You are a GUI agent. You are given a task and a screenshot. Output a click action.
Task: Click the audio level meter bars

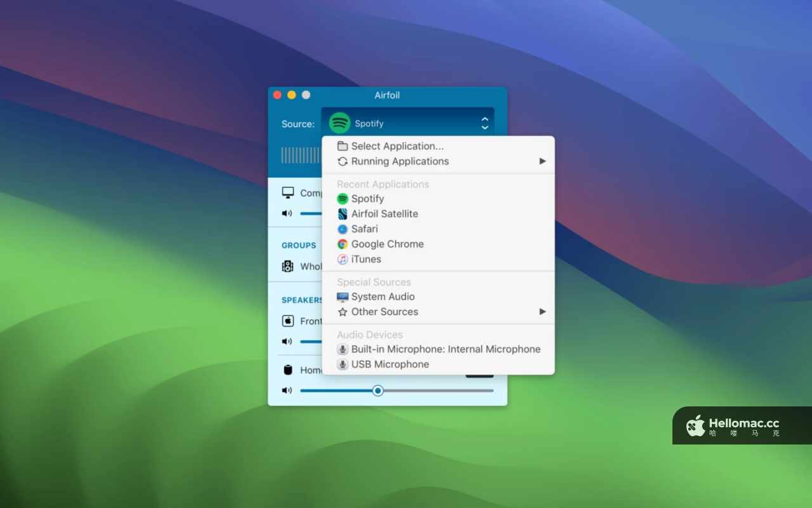pyautogui.click(x=301, y=156)
